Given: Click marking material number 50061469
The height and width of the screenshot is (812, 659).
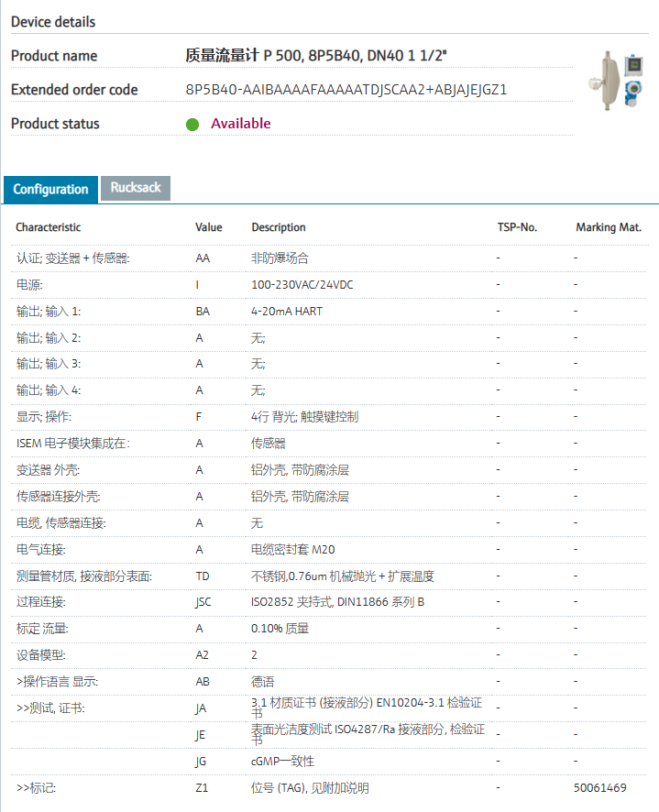Looking at the screenshot, I should [600, 788].
